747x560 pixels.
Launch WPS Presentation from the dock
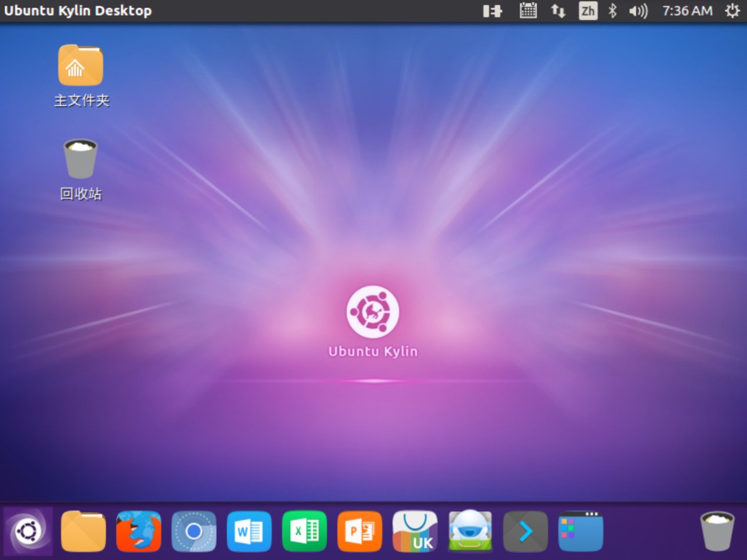click(x=360, y=531)
